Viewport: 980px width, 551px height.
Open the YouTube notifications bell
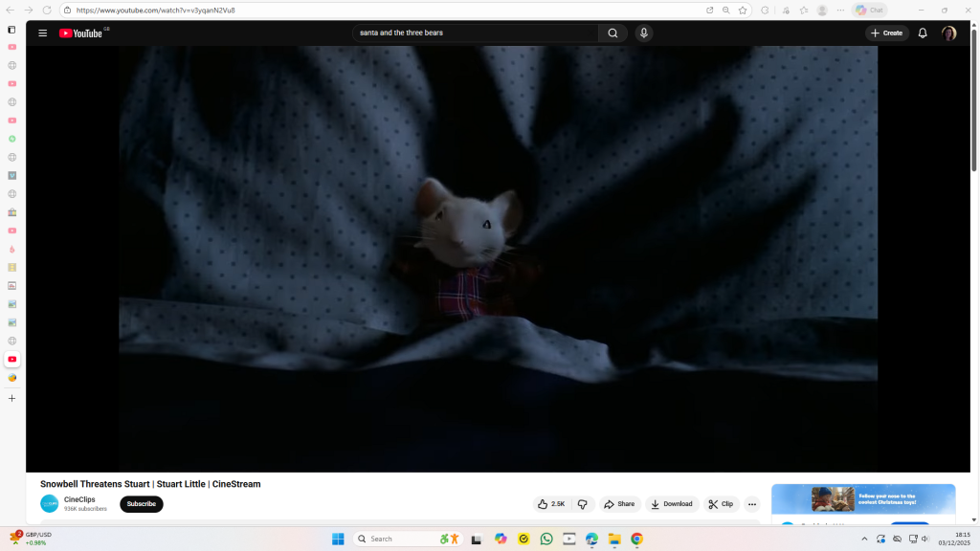pos(923,33)
